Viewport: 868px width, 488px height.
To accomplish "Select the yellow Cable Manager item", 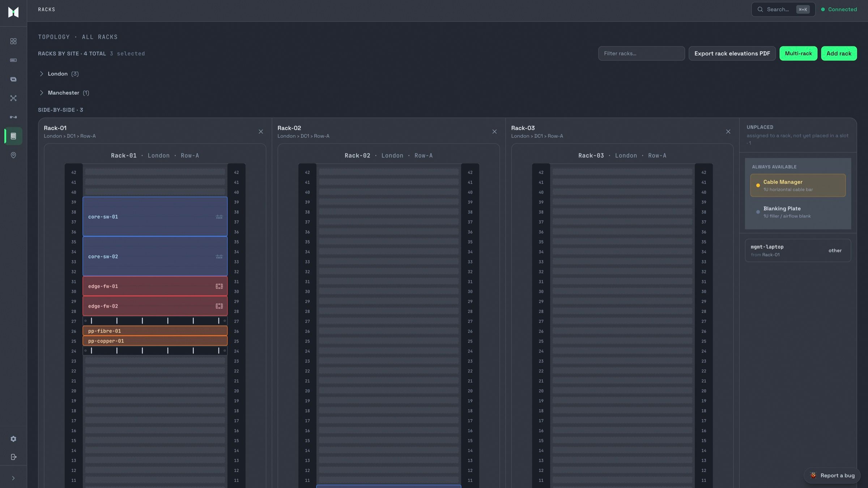I will click(798, 185).
